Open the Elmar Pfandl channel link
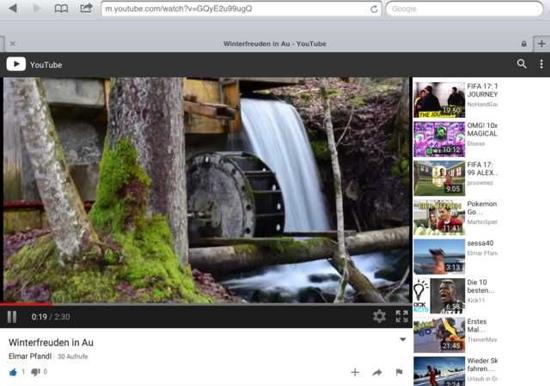 [30, 356]
